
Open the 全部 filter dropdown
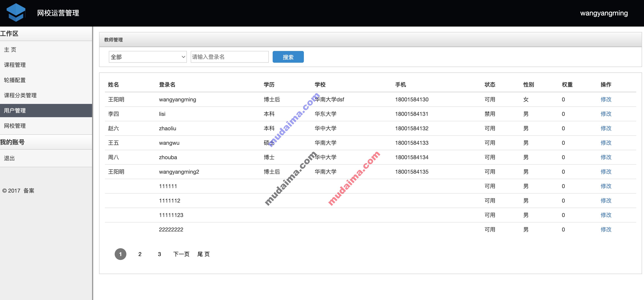148,57
